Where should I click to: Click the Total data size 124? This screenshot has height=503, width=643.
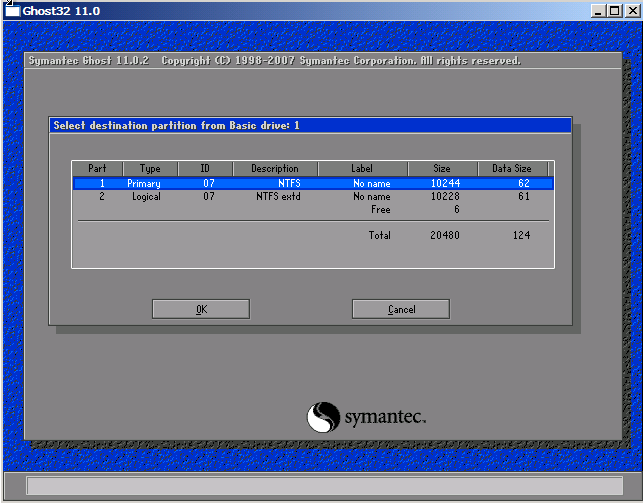click(522, 235)
